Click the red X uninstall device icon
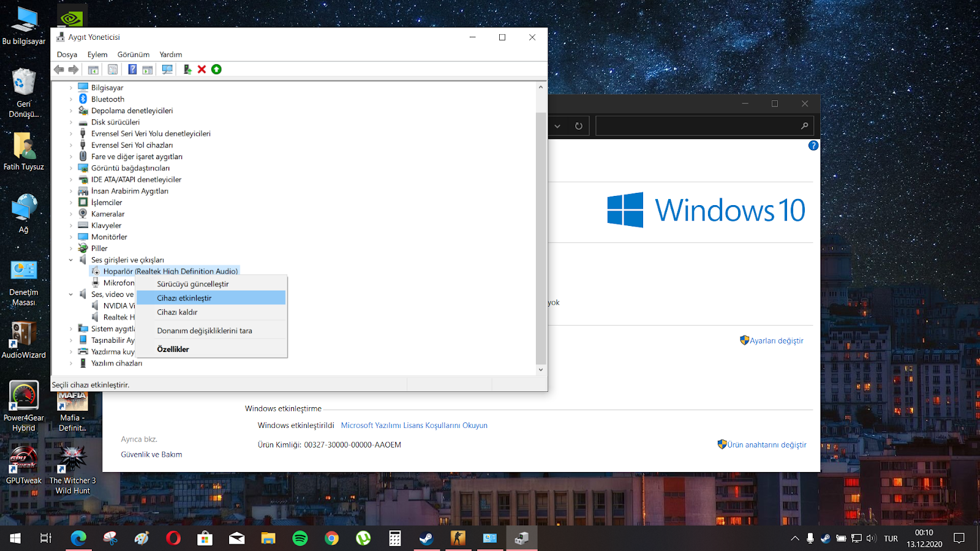980x551 pixels. point(202,70)
